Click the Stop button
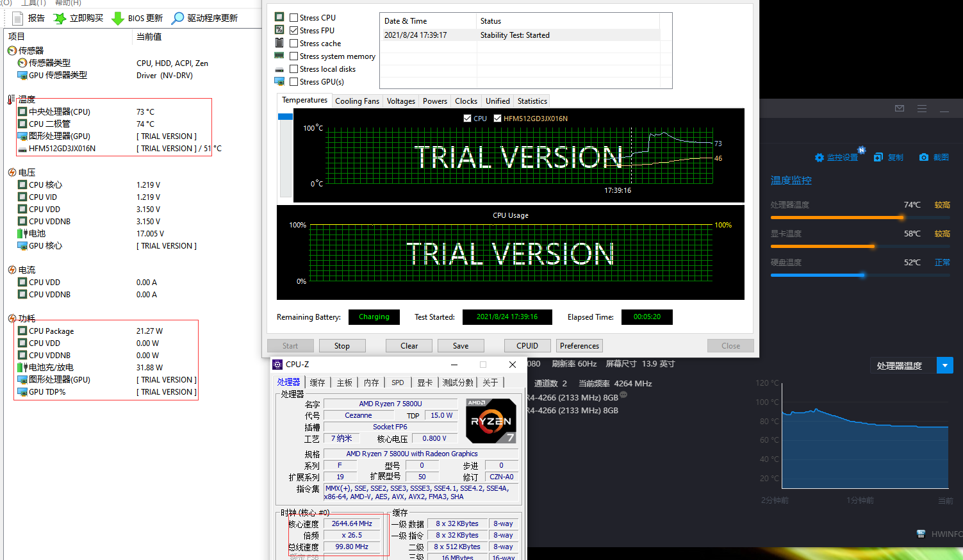The width and height of the screenshot is (963, 560). pyautogui.click(x=342, y=346)
